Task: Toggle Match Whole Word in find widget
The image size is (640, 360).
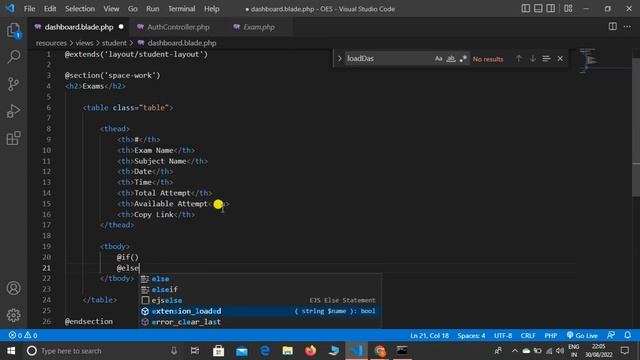Action: [451, 59]
